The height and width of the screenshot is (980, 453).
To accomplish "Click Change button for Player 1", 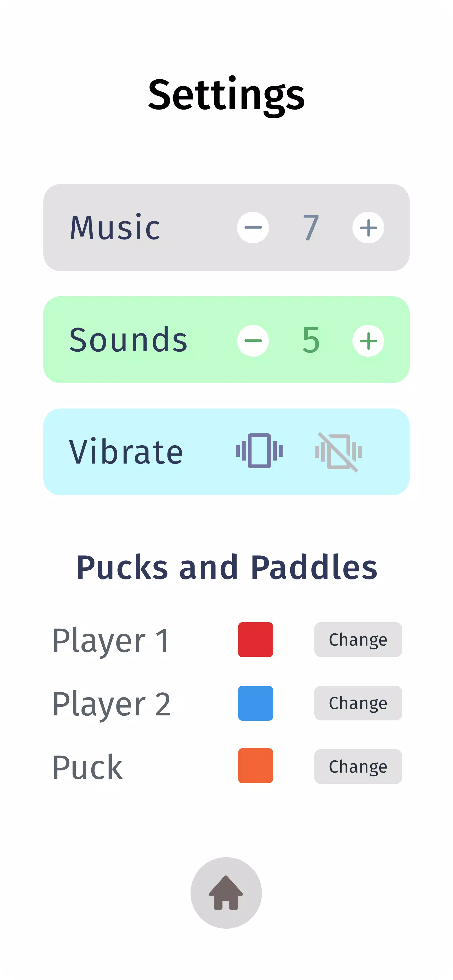I will click(x=358, y=639).
